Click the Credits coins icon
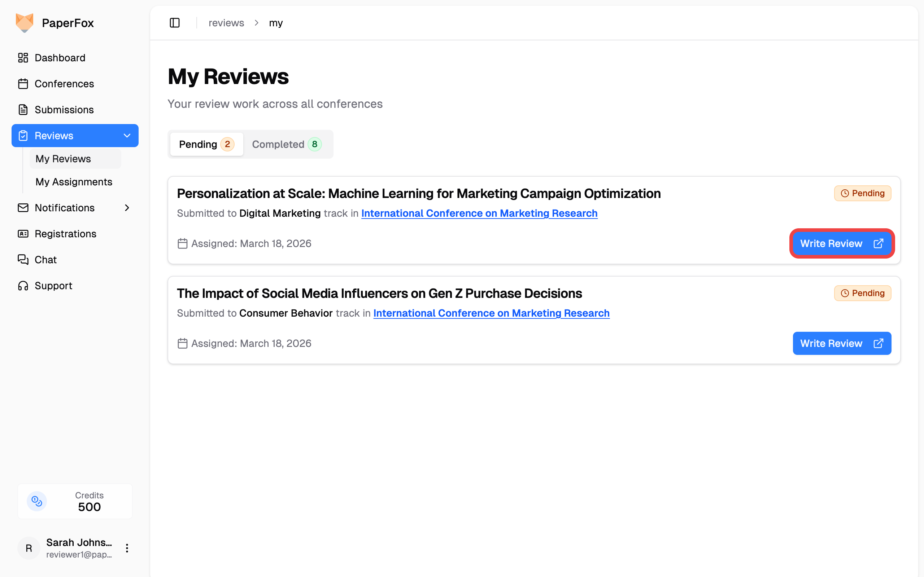The height and width of the screenshot is (577, 924). tap(37, 501)
